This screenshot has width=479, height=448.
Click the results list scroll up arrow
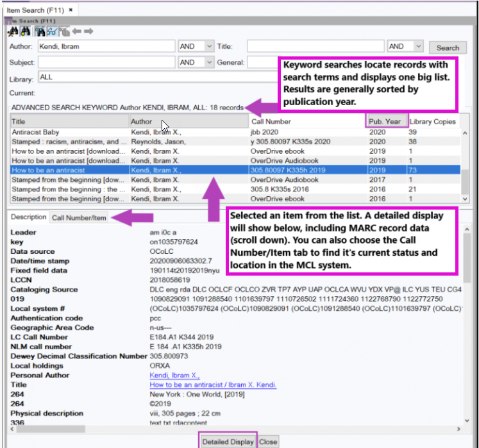tap(465, 133)
